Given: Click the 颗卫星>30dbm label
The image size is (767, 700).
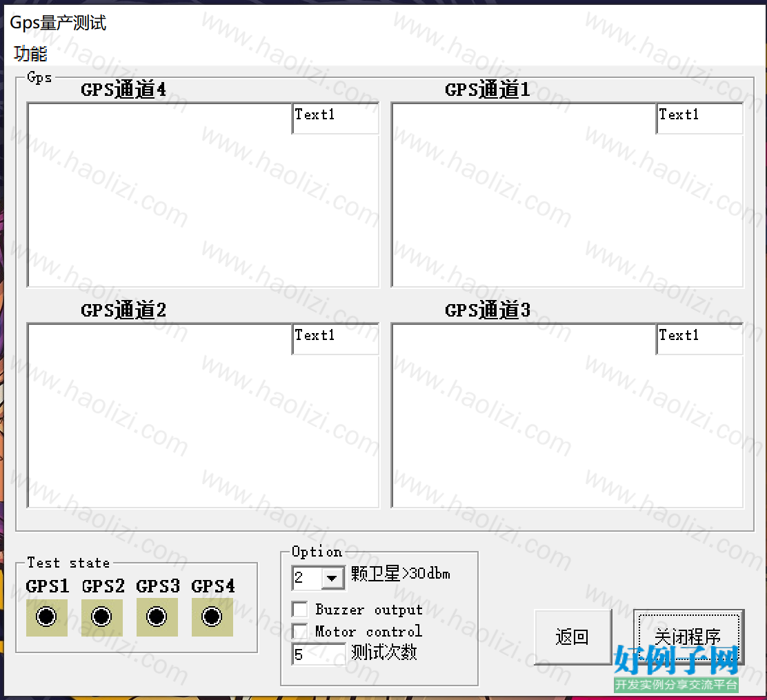Looking at the screenshot, I should click(401, 573).
